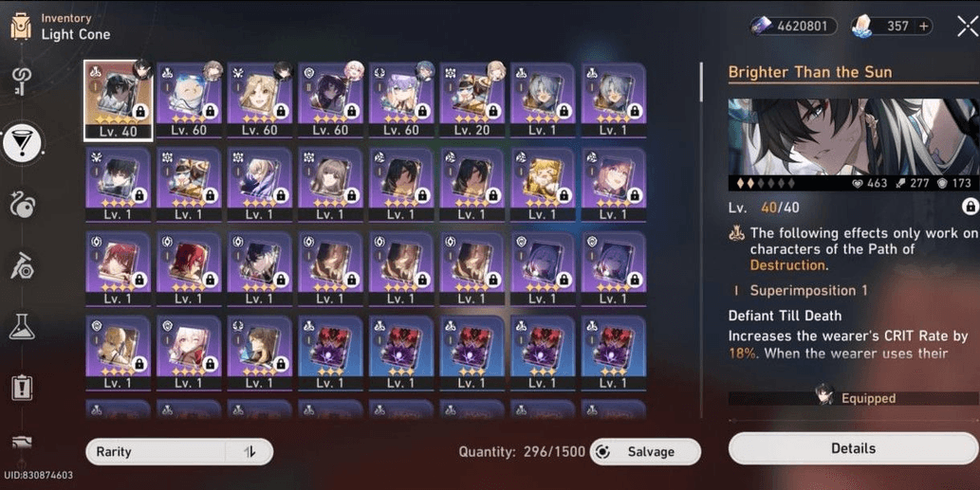Open Details for the selected light cone

click(853, 448)
